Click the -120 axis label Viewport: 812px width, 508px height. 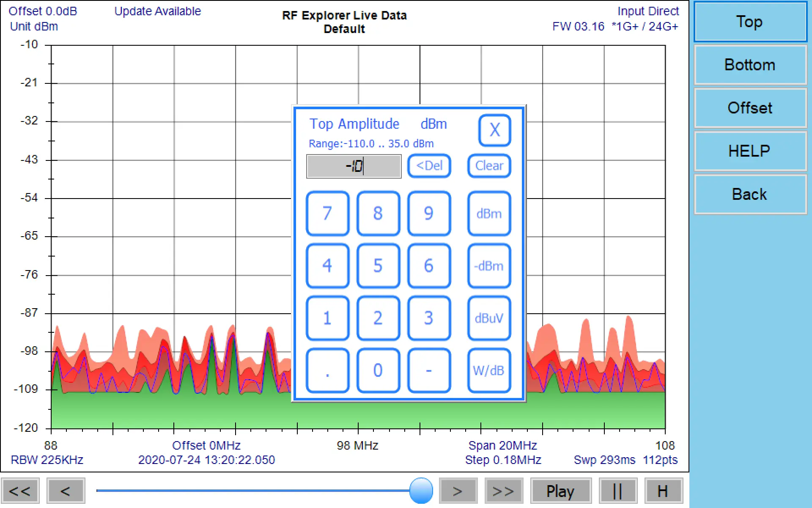(26, 428)
